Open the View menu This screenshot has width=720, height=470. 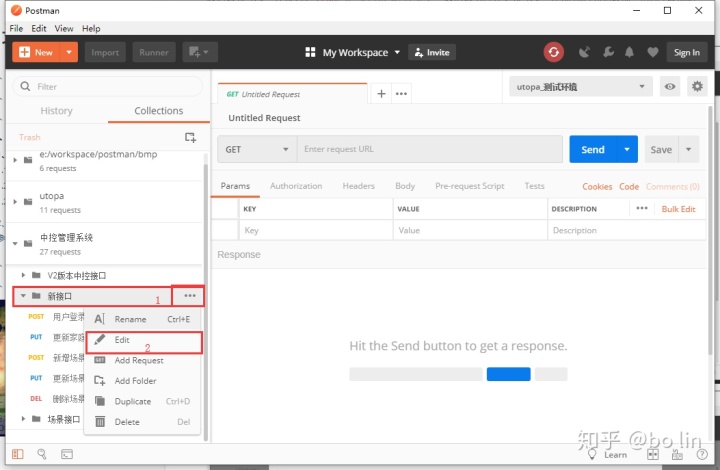[x=64, y=28]
